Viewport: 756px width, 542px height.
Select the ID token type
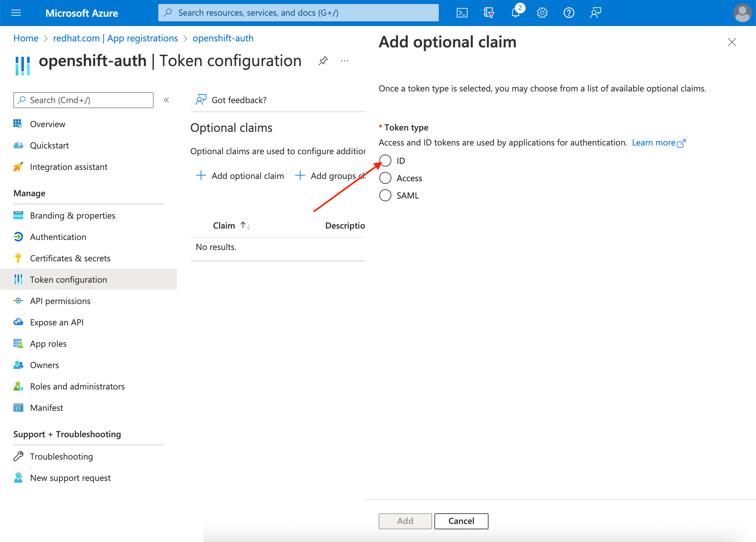[385, 161]
